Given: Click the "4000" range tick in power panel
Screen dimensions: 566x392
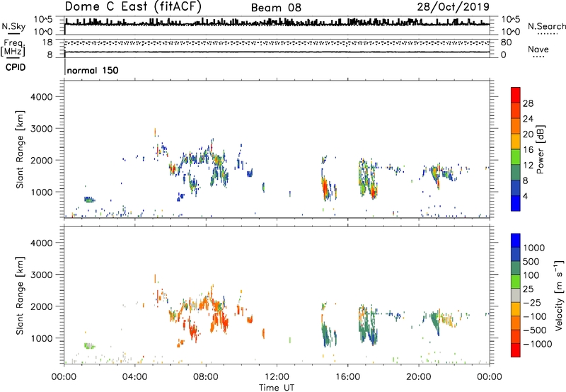Looking at the screenshot, I should click(42, 97).
